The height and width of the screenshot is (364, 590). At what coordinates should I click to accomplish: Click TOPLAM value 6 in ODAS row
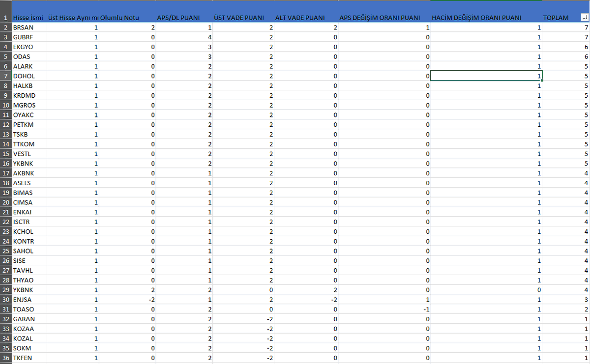point(566,56)
